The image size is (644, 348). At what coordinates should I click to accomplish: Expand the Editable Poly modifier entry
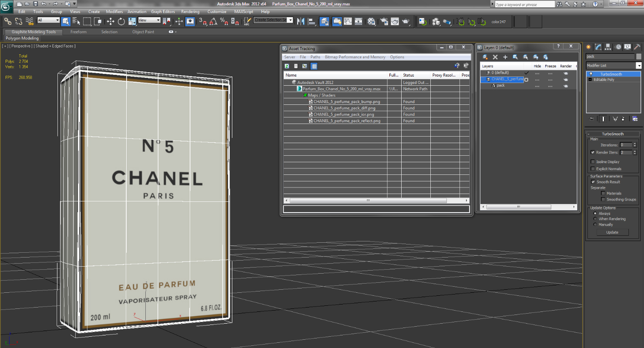[x=590, y=80]
